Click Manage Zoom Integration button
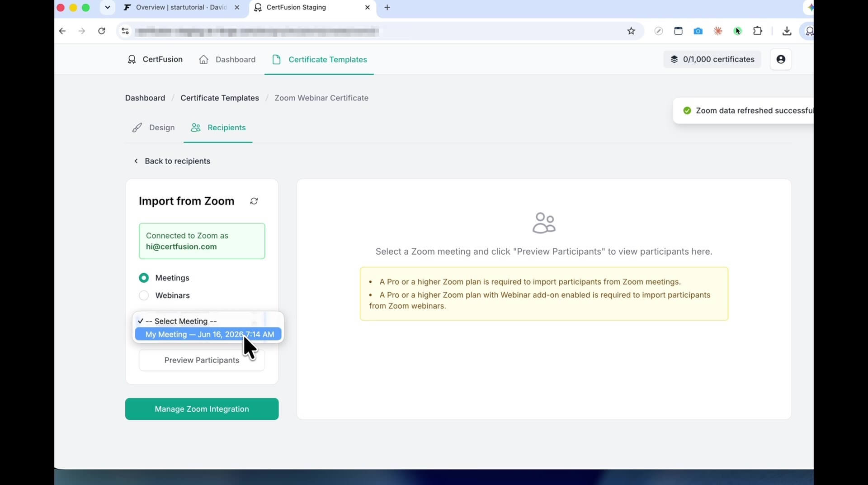Screen dimensions: 868x485 tap(202, 409)
